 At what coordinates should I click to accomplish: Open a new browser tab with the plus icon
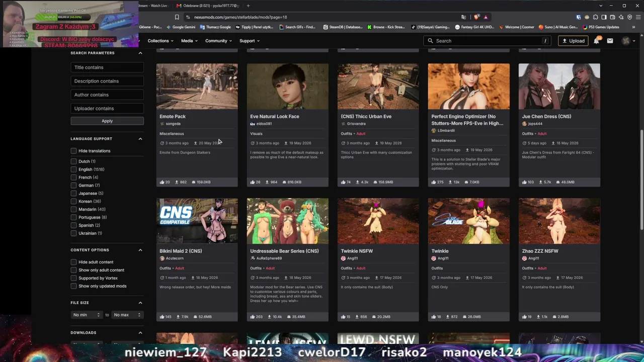(x=248, y=6)
